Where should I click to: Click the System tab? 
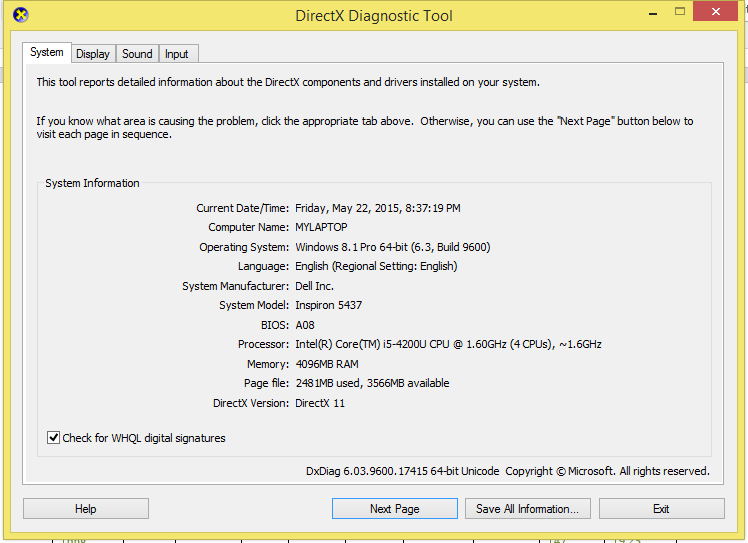(46, 53)
